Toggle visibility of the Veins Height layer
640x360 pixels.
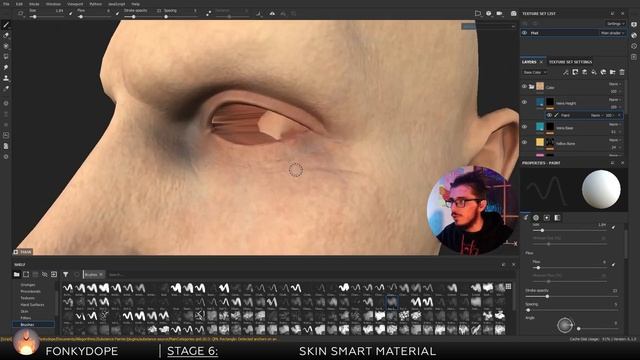(524, 102)
